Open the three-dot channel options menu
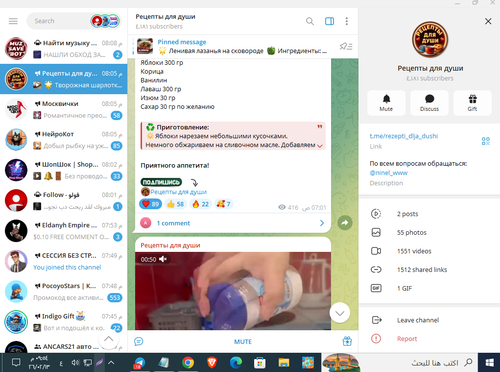The image size is (500, 372). click(347, 21)
